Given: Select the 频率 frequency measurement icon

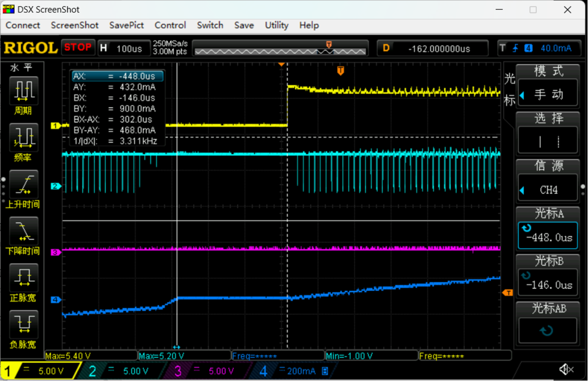Looking at the screenshot, I should pos(24,137).
